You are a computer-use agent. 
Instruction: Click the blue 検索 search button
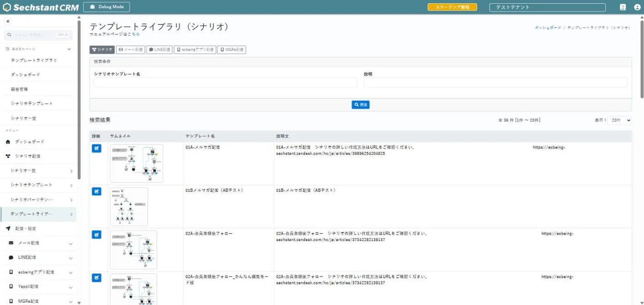(x=361, y=105)
